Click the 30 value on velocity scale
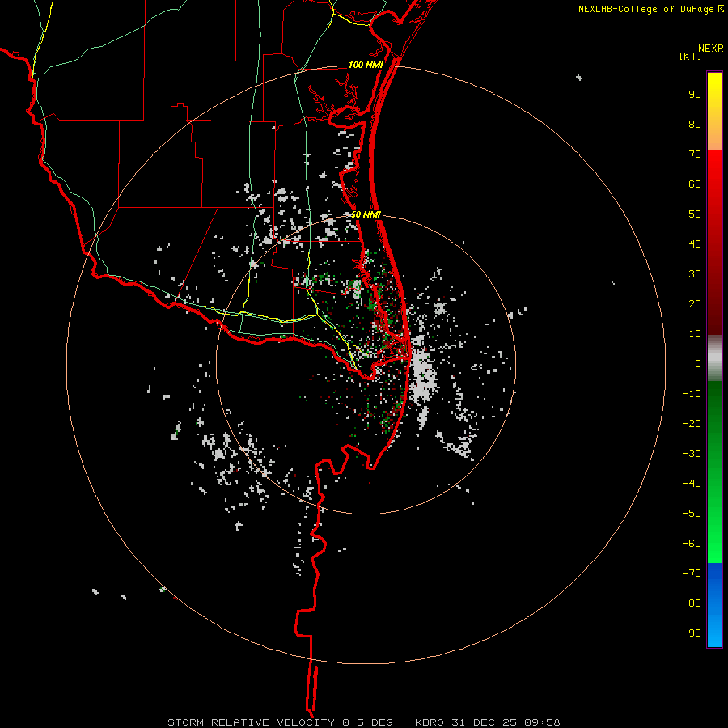 [695, 274]
